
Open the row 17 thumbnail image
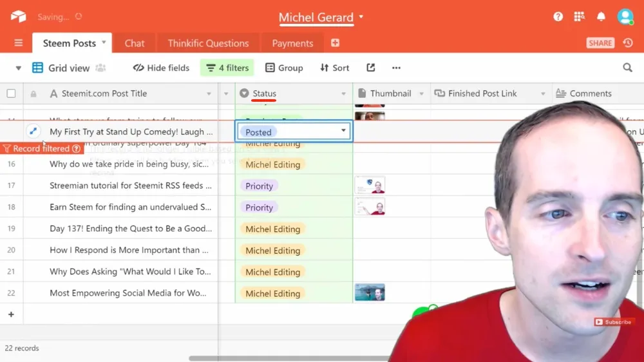370,186
